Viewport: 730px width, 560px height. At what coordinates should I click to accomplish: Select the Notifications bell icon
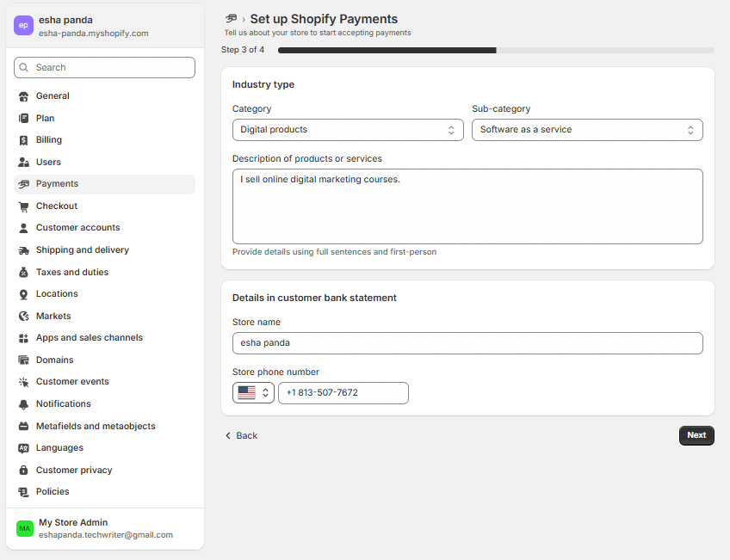pyautogui.click(x=22, y=403)
